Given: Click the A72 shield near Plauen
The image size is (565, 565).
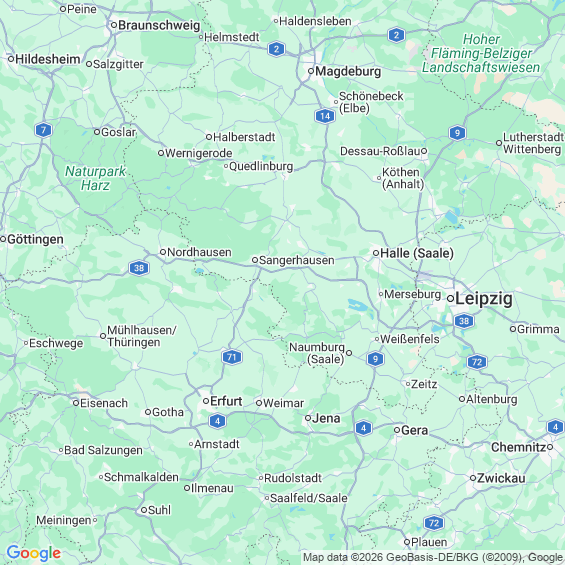Looking at the screenshot, I should click(434, 523).
